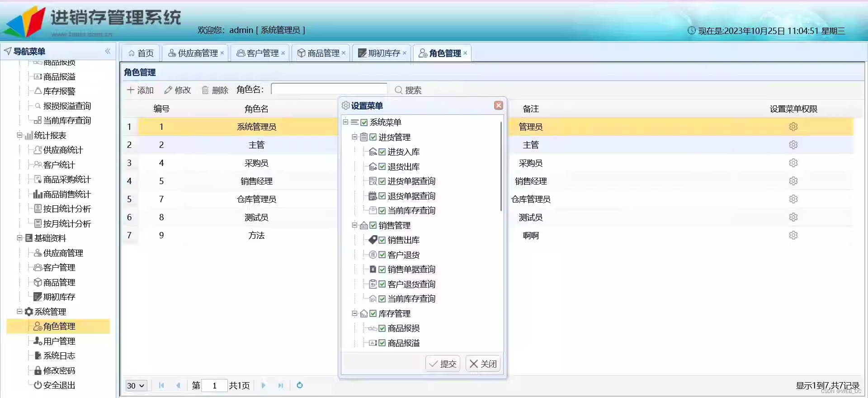Click the 搜索 button
Viewport: 868px width, 398px height.
408,90
